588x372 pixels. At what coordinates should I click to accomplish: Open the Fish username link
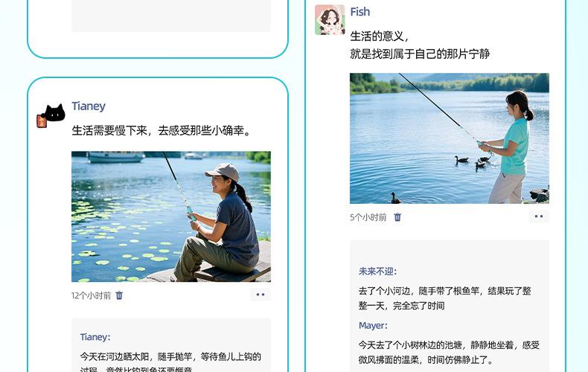coord(360,12)
